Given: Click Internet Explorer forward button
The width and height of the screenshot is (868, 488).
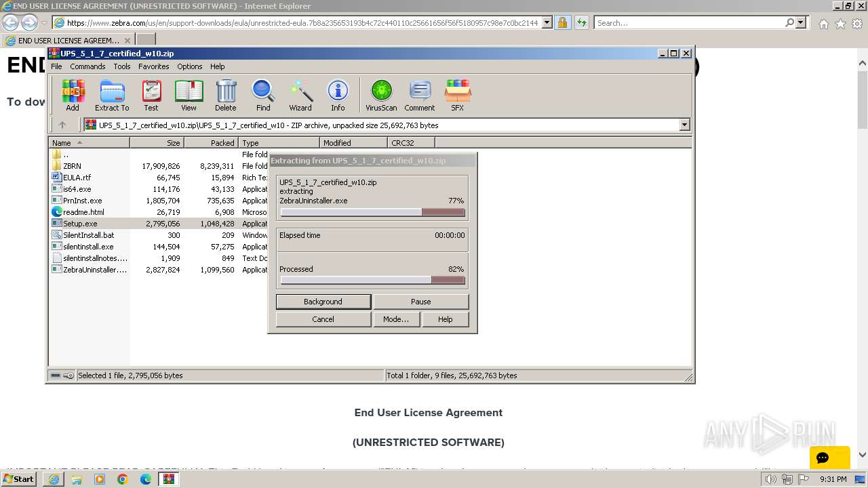Looking at the screenshot, I should [x=29, y=22].
